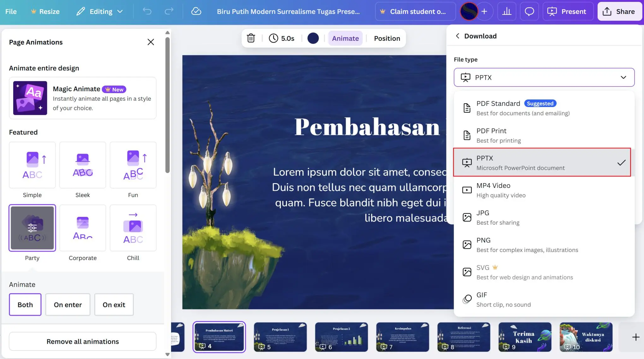Switch to the Position tab
Image resolution: width=644 pixels, height=359 pixels.
[x=387, y=38]
